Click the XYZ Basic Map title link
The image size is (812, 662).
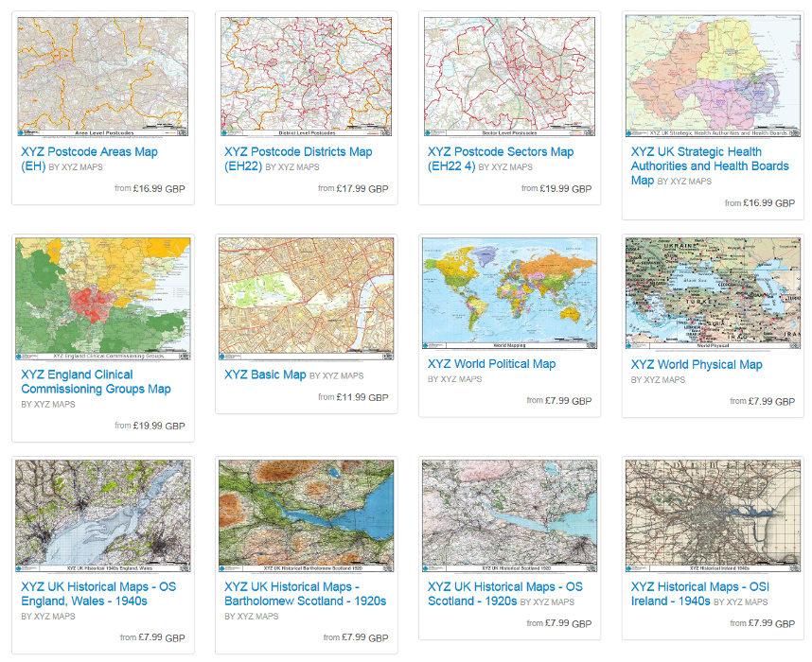265,375
